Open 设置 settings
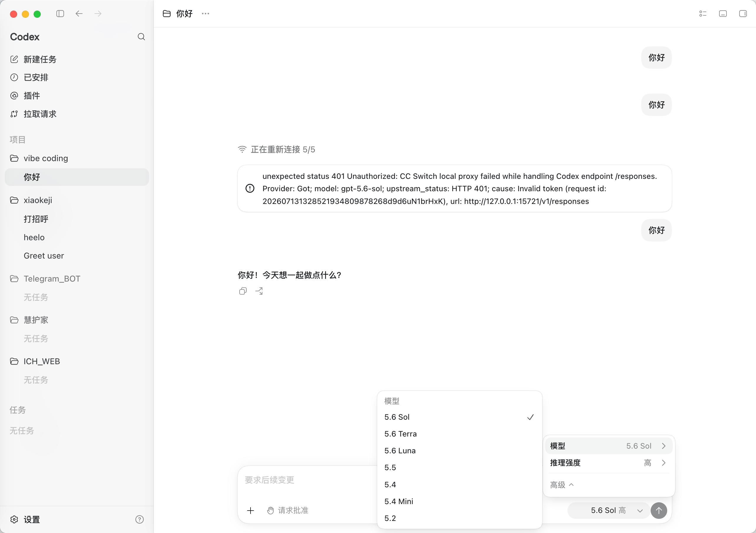This screenshot has width=756, height=533. [32, 519]
